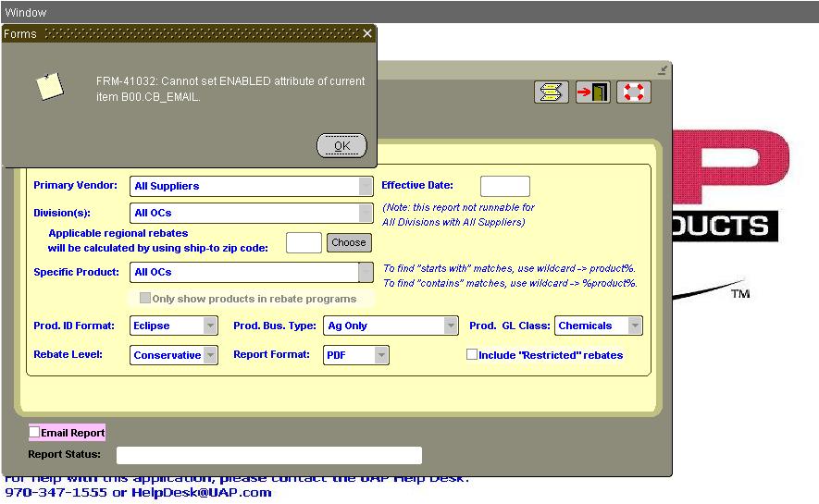Screen dimensions: 819x504
Task: Click the exit door icon with red arrow
Action: (x=593, y=92)
